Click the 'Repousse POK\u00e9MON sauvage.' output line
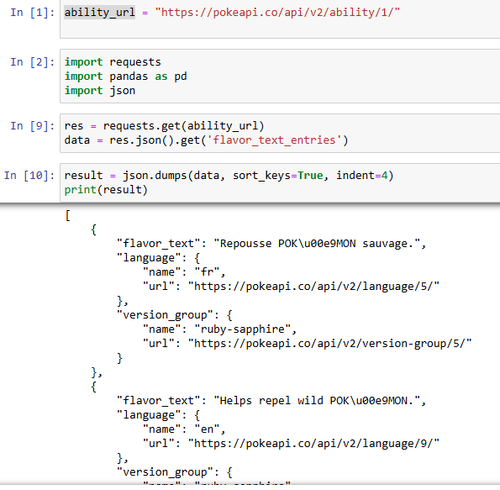The image size is (500, 490). coord(271,244)
